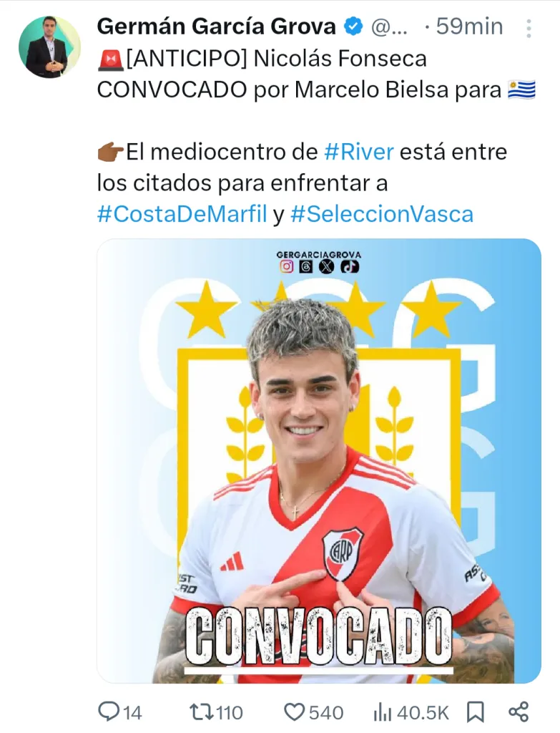The width and height of the screenshot is (560, 733).
Task: Open the reply comment icon
Action: click(109, 712)
